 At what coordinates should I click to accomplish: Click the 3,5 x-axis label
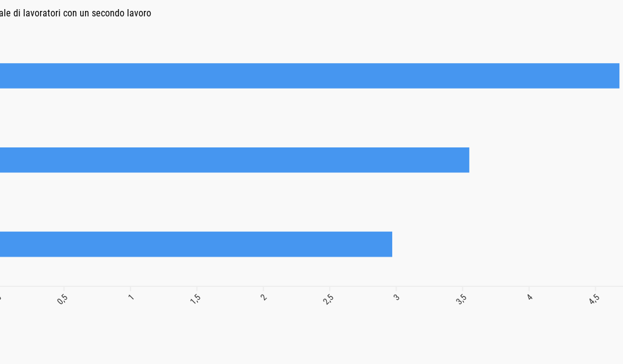pyautogui.click(x=461, y=298)
